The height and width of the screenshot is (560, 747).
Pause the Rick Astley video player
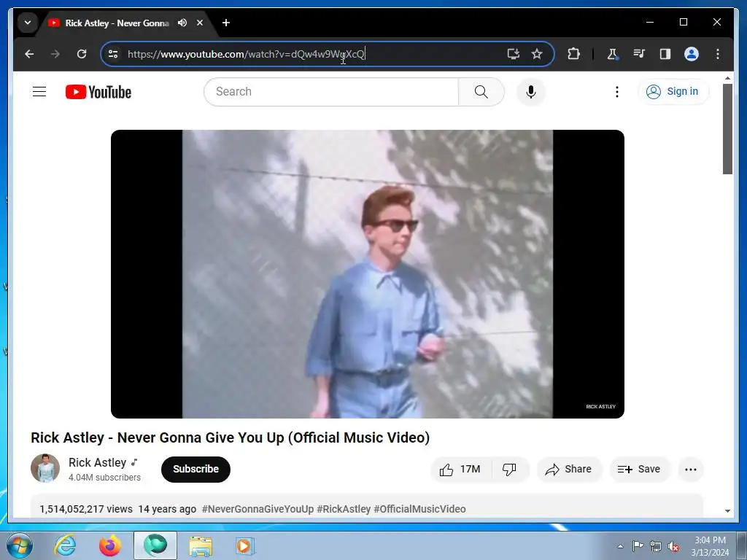[368, 274]
